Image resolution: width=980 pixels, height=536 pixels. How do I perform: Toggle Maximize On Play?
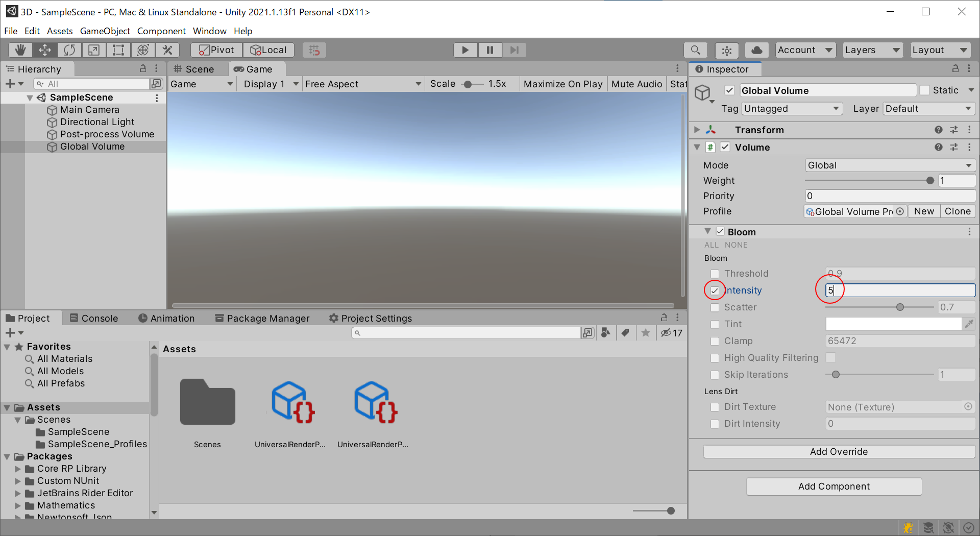tap(563, 84)
